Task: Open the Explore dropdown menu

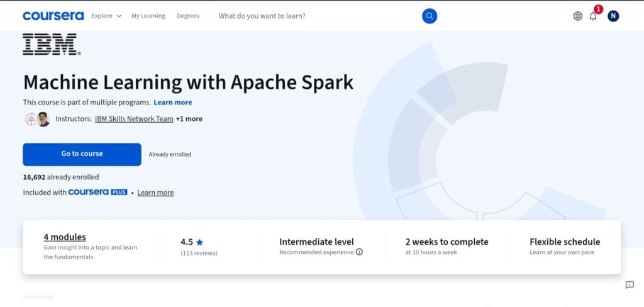Action: pos(106,16)
